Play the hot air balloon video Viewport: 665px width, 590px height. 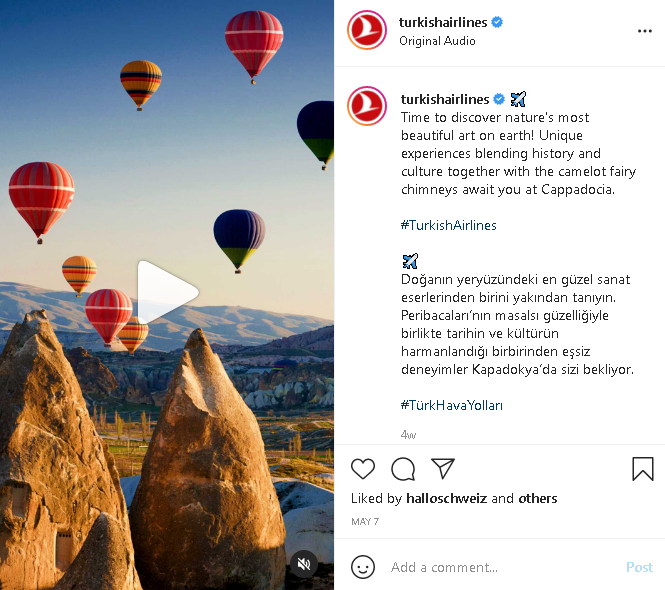click(x=167, y=292)
